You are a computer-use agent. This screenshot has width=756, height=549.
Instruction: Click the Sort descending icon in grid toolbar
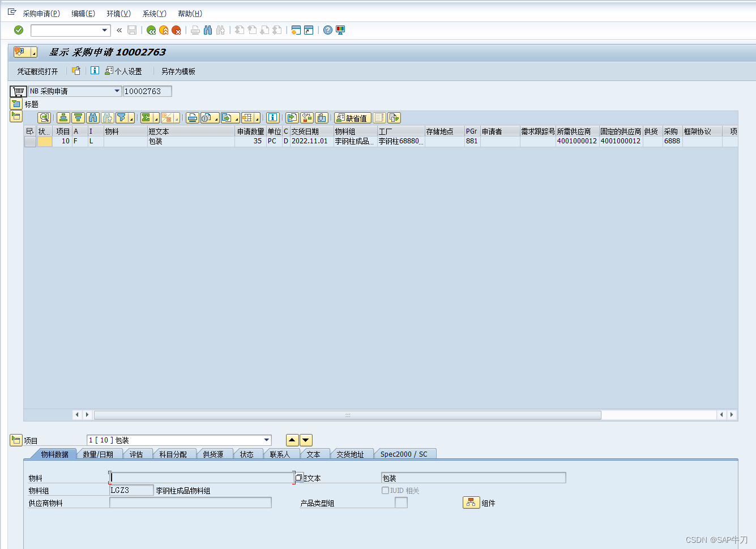coord(78,118)
